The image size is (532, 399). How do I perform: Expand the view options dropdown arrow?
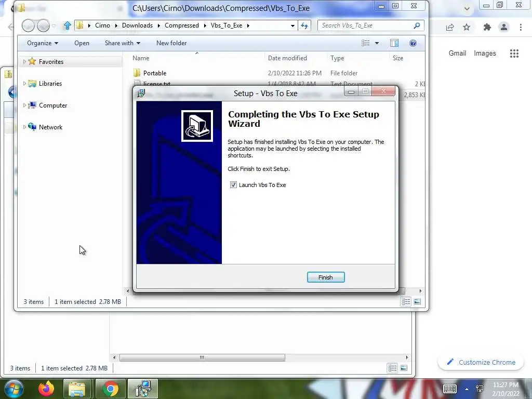click(x=377, y=43)
